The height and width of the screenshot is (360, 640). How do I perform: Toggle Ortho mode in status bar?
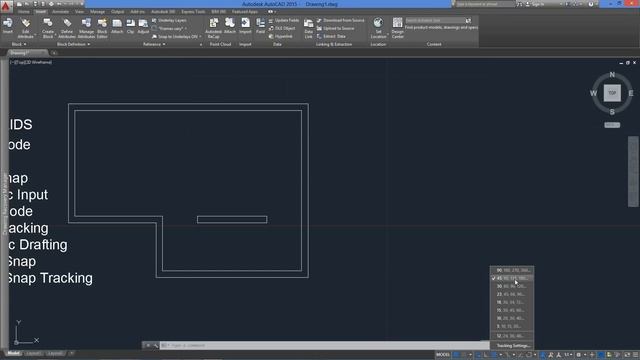click(486, 355)
